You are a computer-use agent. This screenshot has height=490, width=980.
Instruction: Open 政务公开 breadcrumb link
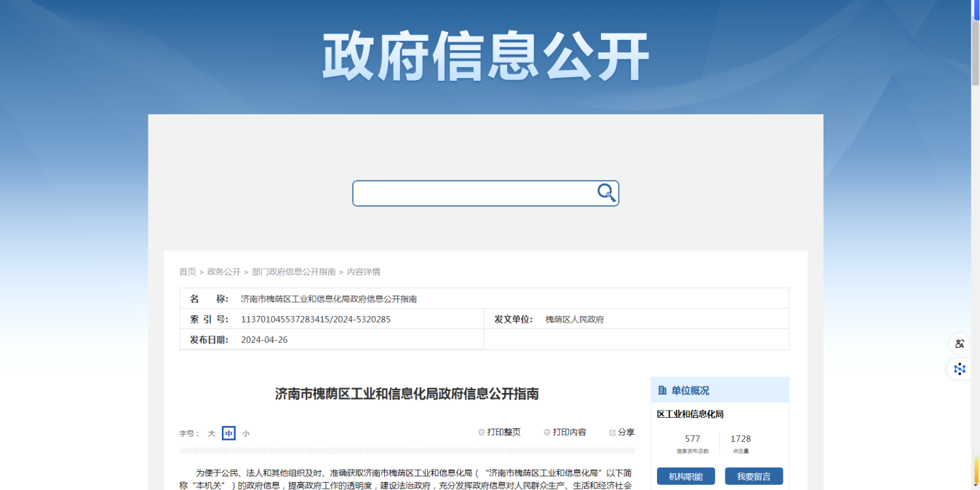point(223,272)
